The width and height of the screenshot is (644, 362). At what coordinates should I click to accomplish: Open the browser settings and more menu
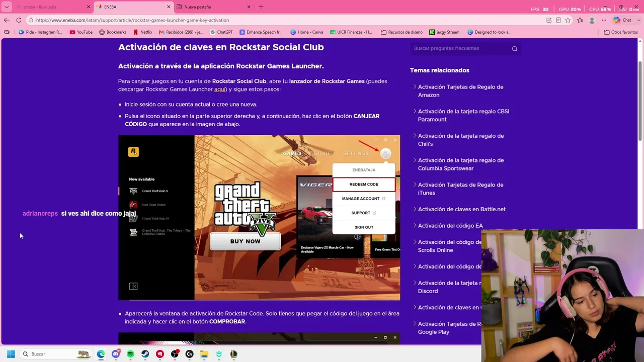pyautogui.click(x=604, y=20)
